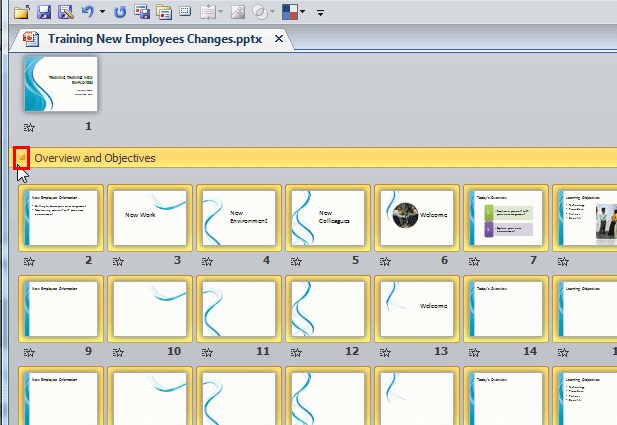The width and height of the screenshot is (617, 425).
Task: Click the Save floppy disk icon
Action: click(x=43, y=12)
